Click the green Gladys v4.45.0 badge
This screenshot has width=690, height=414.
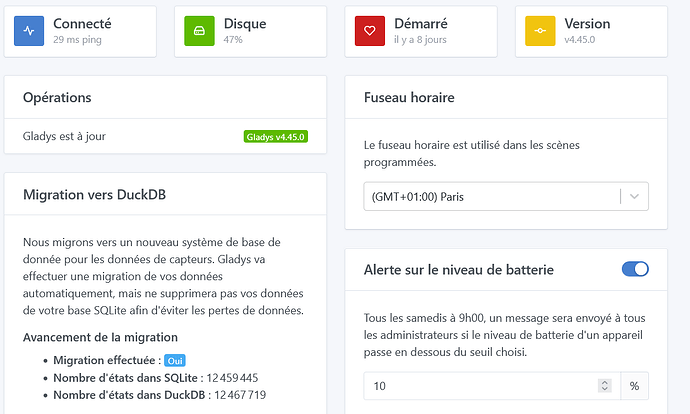[x=276, y=137]
